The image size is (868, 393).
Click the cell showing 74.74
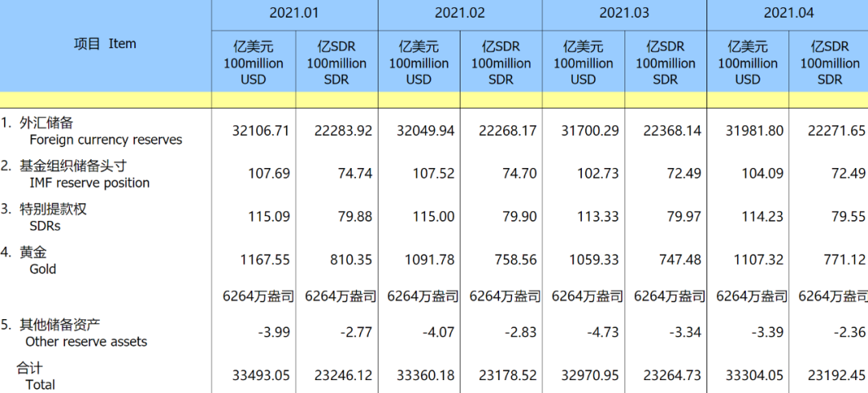pyautogui.click(x=355, y=174)
